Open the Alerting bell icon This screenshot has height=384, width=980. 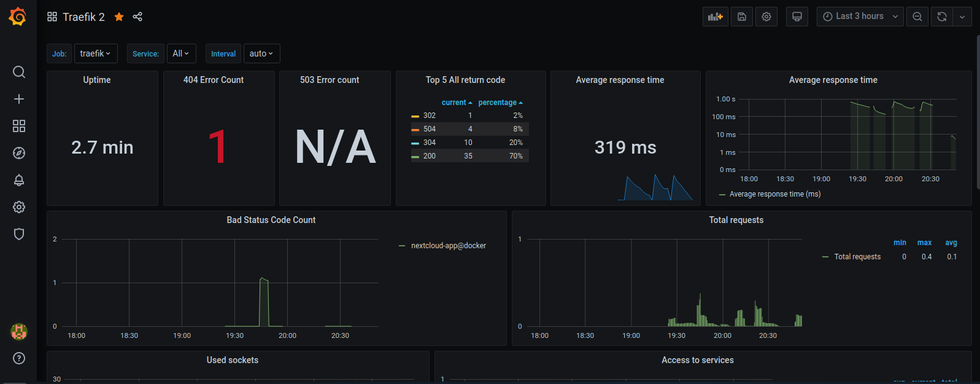coord(19,180)
